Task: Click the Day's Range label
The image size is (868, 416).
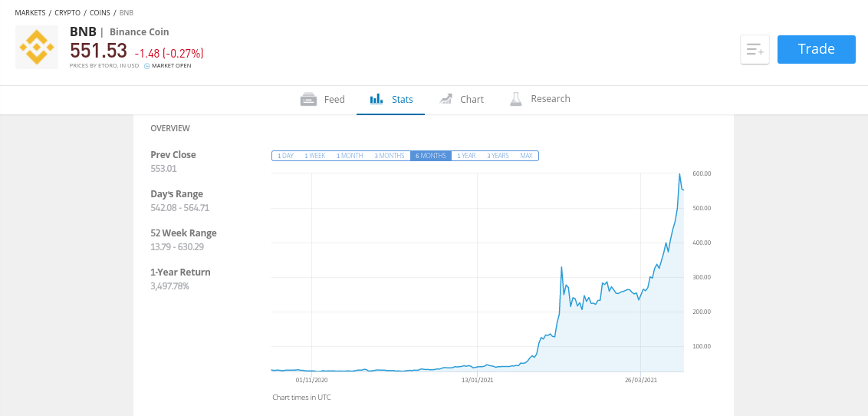Action: pyautogui.click(x=176, y=194)
